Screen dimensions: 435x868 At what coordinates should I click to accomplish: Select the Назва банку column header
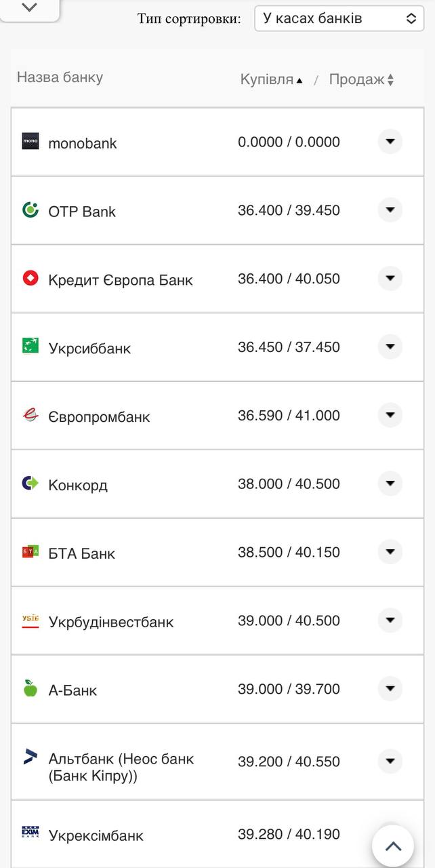(x=59, y=77)
